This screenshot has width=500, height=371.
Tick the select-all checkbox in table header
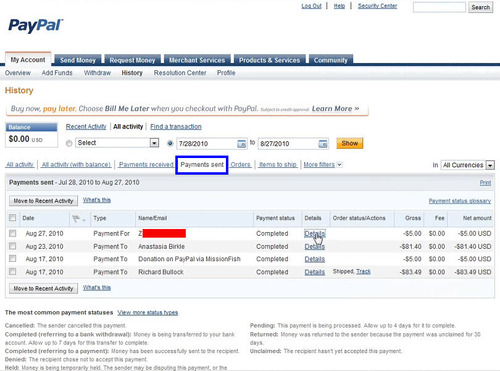coord(13,218)
